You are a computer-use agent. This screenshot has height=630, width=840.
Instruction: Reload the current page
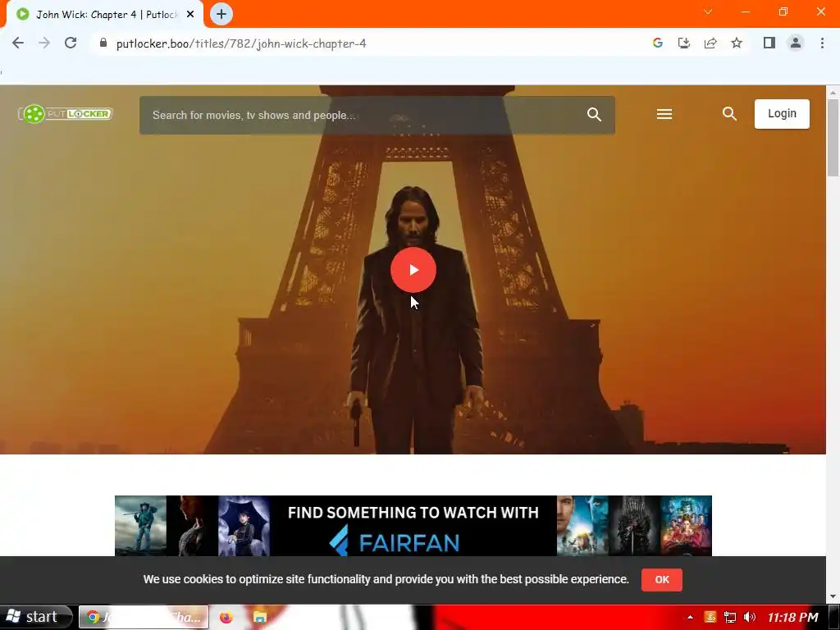[x=71, y=43]
